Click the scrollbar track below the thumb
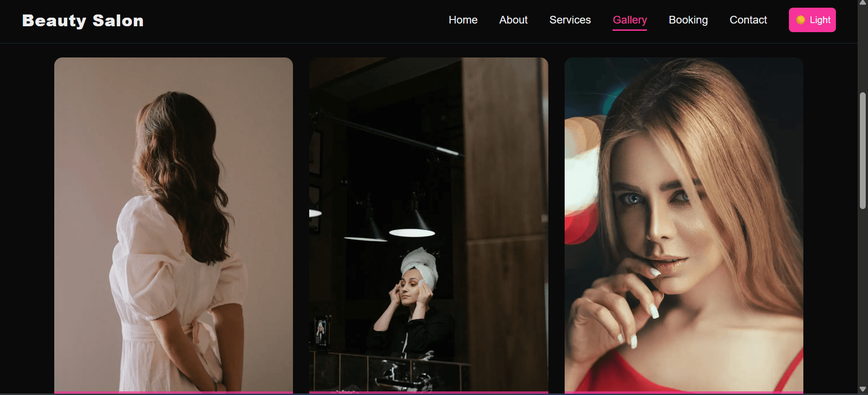 (x=863, y=294)
